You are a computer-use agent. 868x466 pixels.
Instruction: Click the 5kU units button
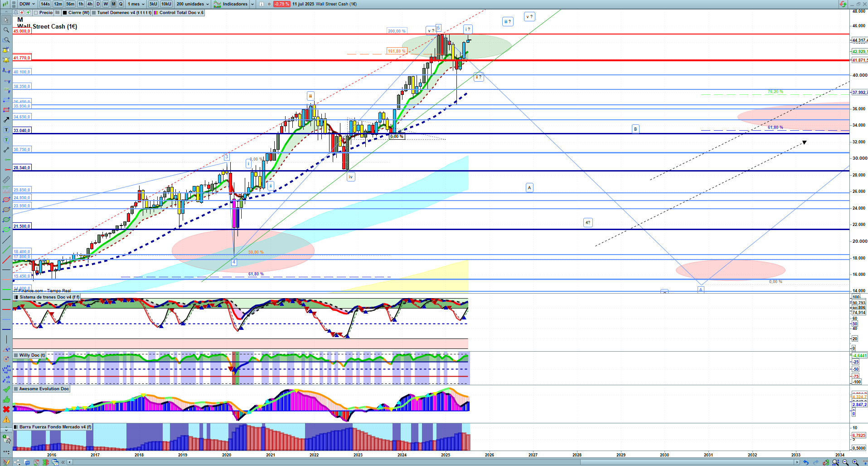coord(153,4)
